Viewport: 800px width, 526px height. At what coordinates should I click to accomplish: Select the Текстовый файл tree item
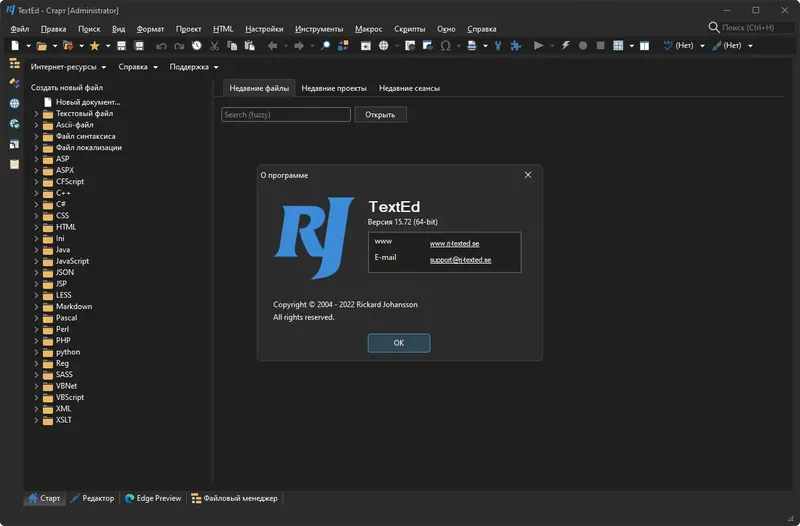click(x=84, y=113)
